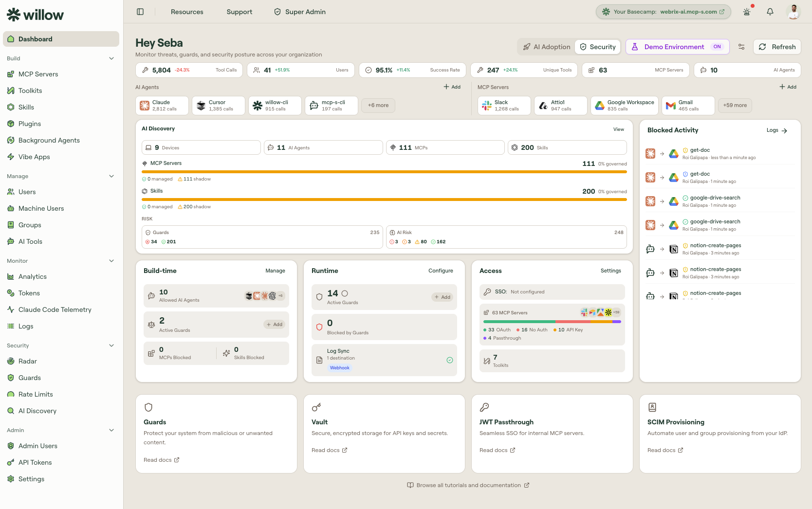Click MCP Servers governed orange progress bar

[x=384, y=172]
